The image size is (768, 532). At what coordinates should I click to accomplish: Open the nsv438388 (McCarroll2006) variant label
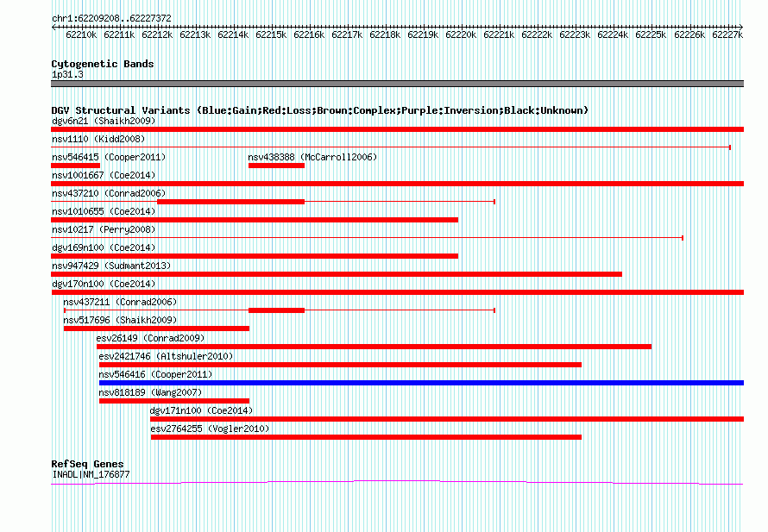(x=312, y=157)
